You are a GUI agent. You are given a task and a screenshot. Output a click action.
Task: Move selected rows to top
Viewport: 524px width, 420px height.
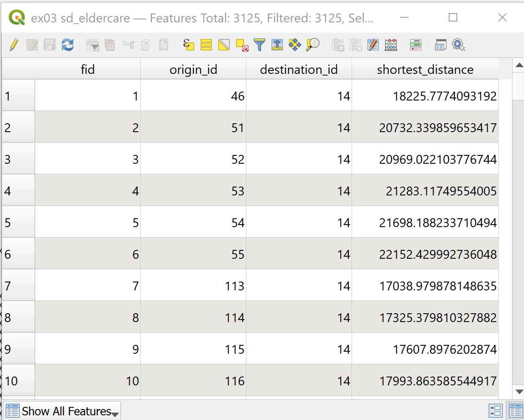277,45
